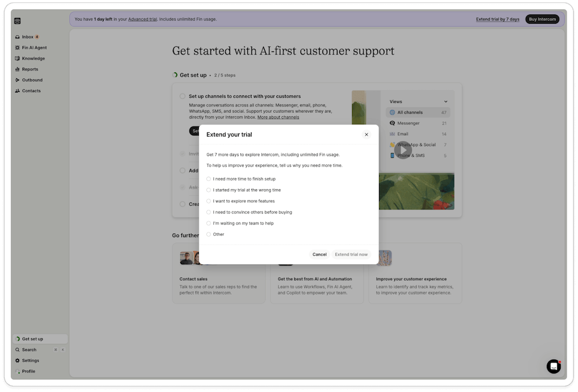Go to Knowledge section
The image size is (578, 392).
coord(39,58)
